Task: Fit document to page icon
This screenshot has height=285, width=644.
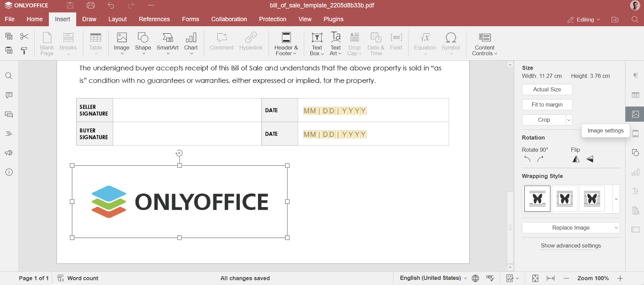Action: (x=535, y=278)
